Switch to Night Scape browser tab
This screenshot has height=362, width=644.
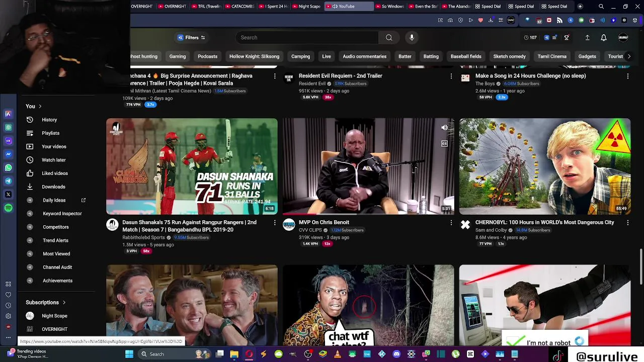306,7
